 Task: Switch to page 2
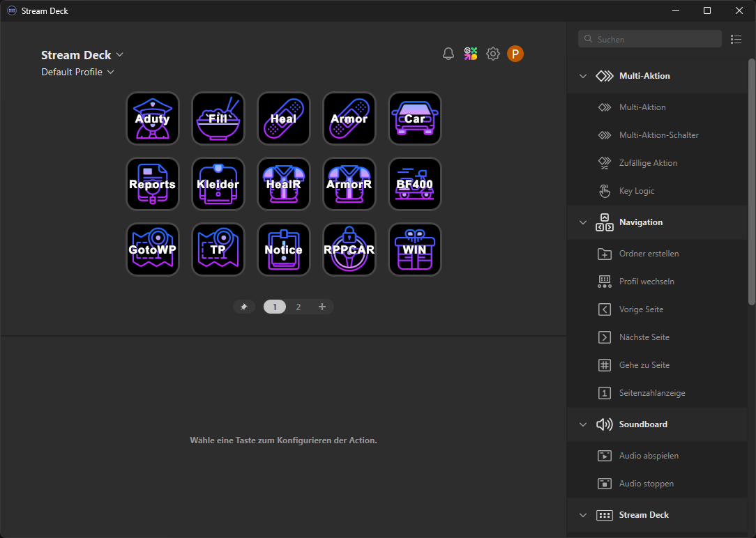298,307
